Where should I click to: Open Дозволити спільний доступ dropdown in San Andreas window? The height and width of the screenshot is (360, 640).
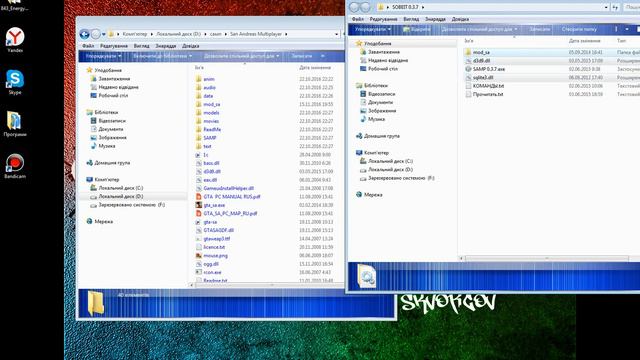(242, 56)
